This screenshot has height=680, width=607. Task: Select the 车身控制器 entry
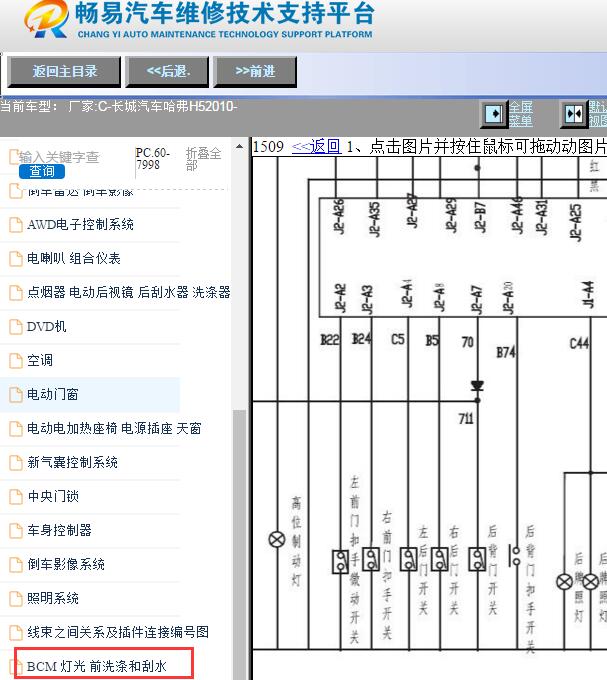(x=59, y=530)
